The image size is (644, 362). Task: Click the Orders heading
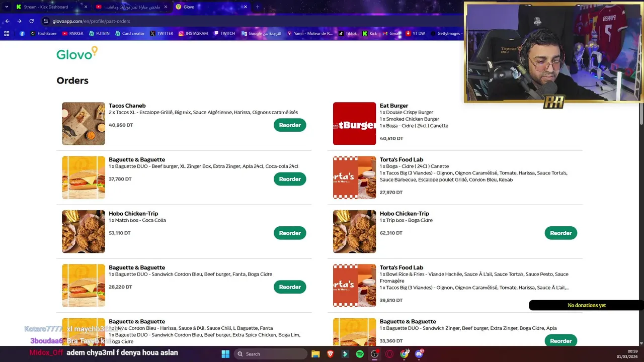coord(72,80)
